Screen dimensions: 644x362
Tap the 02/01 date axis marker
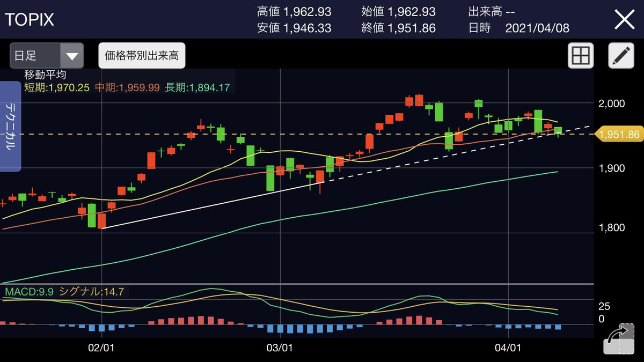coord(101,348)
